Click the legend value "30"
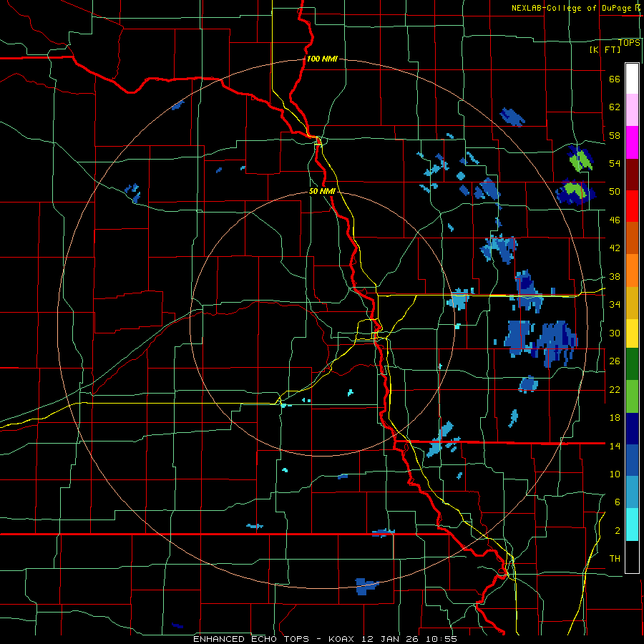The image size is (644, 644). 615,333
